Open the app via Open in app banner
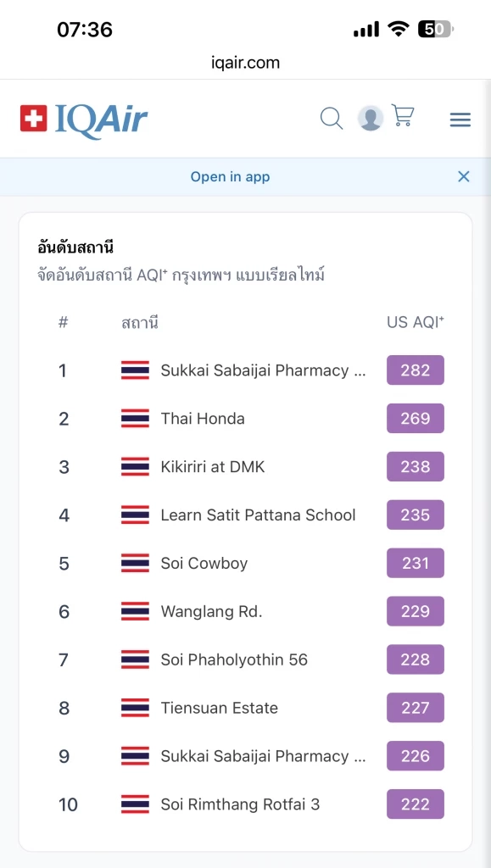Screen dimensions: 491x868 (230, 176)
